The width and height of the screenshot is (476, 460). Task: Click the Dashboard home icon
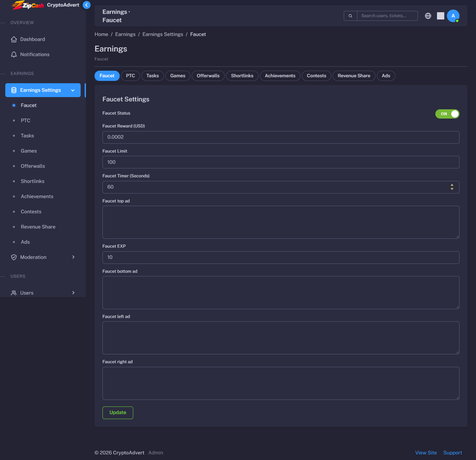click(x=14, y=39)
